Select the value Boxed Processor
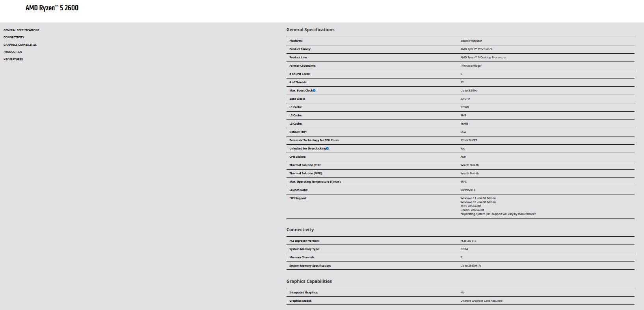 coord(471,41)
